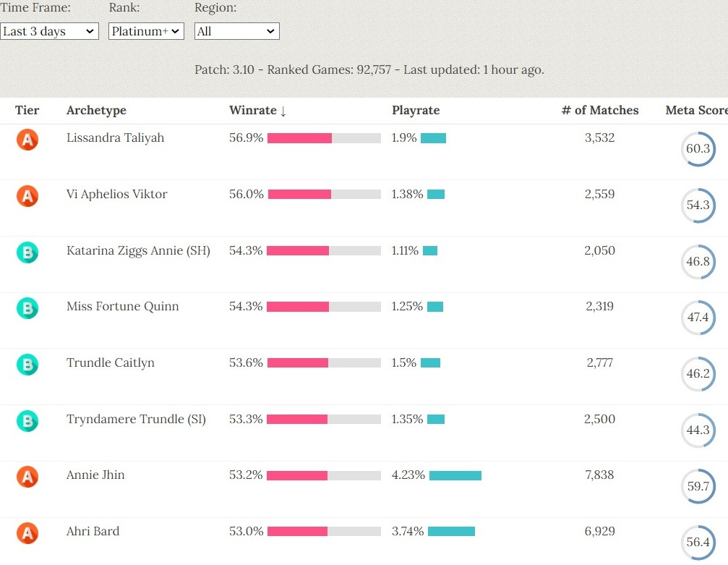Open the Trundle Caitlyn archetype
This screenshot has width=728, height=565.
111,363
